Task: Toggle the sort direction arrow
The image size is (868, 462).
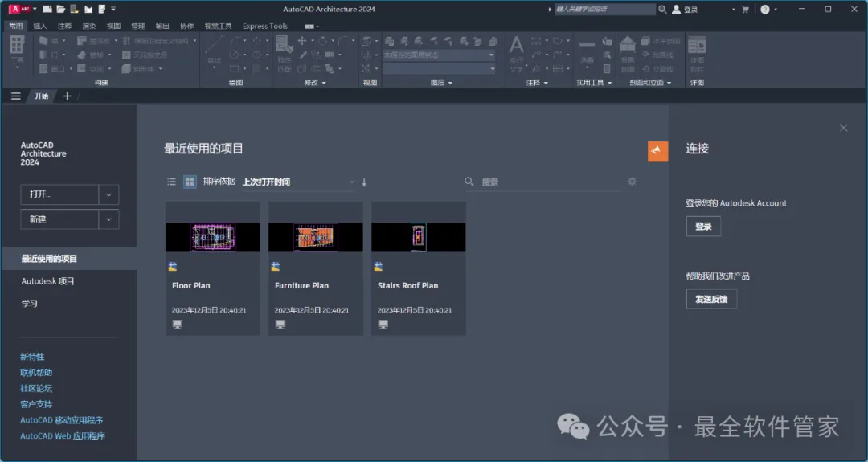Action: click(364, 182)
